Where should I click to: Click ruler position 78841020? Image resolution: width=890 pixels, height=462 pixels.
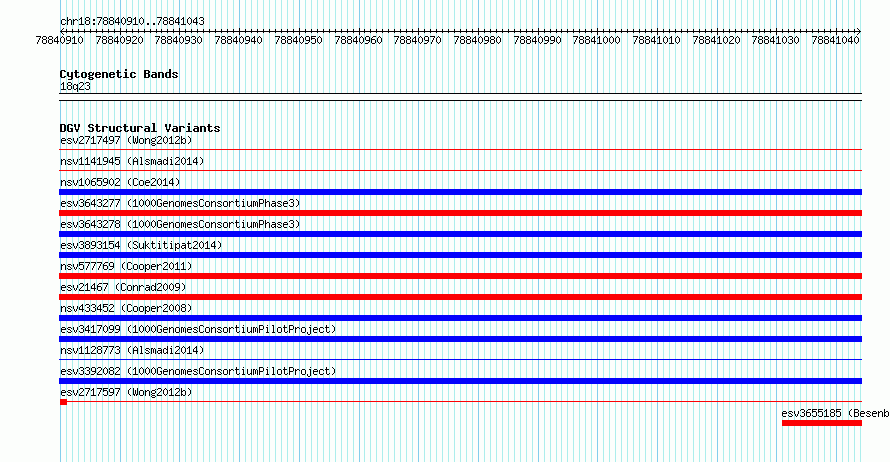[716, 40]
